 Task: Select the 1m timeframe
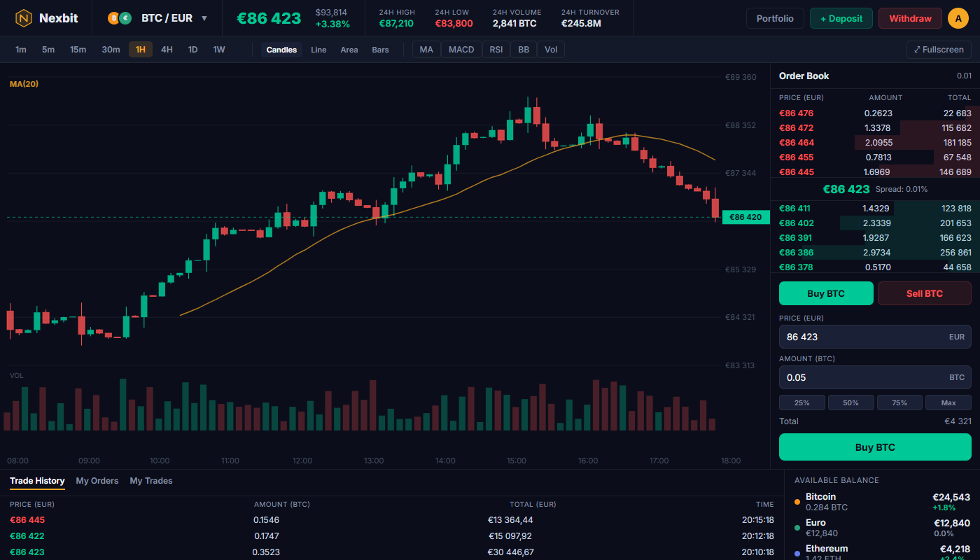click(21, 50)
